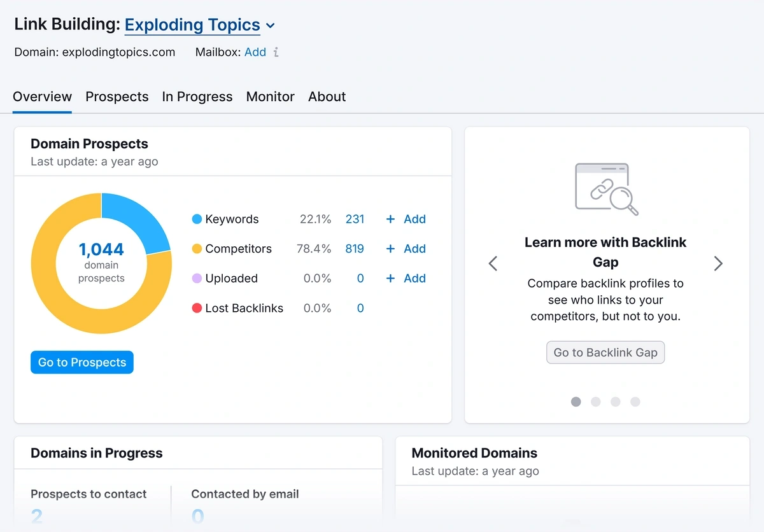Open the Uploaded prospects count 0
764x532 pixels.
[360, 278]
